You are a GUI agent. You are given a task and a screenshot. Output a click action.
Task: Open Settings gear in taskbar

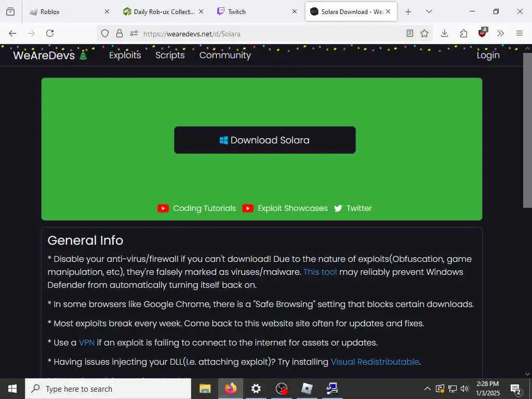256,389
